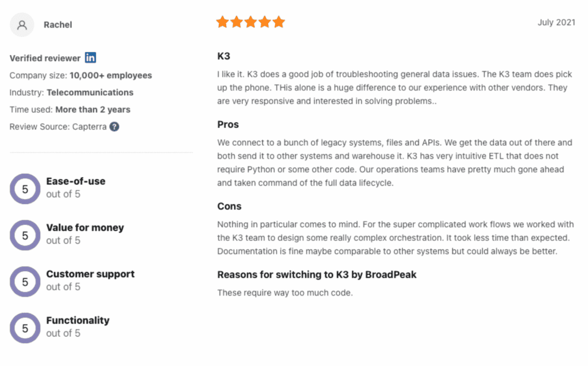This screenshot has width=588, height=366.
Task: Click the Pros section heading
Action: [x=228, y=124]
